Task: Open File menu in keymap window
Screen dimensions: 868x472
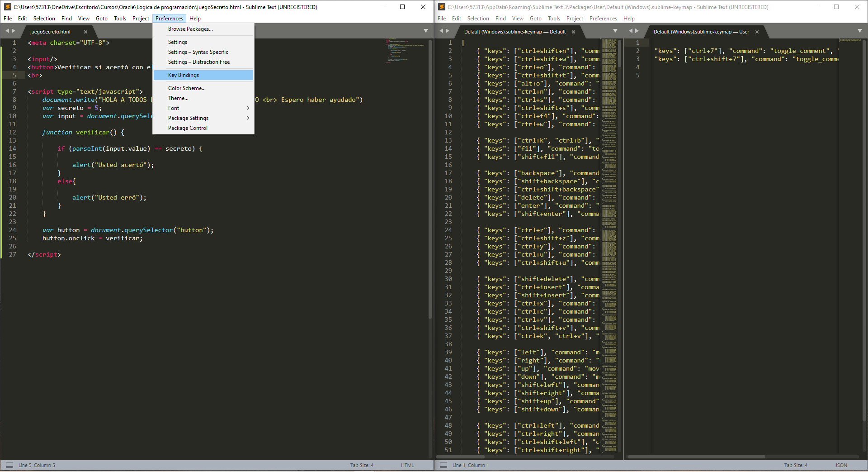Action: click(442, 19)
